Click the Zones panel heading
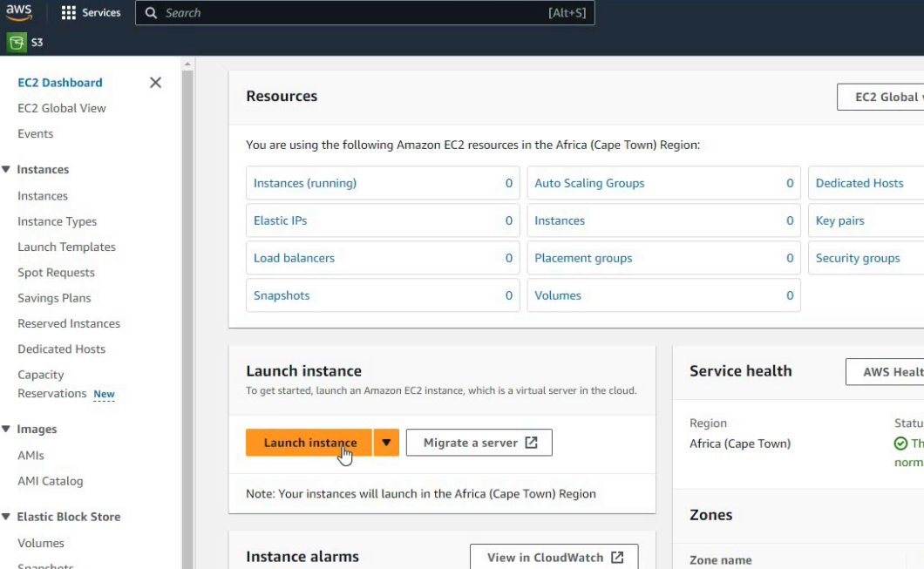Screen dimensions: 924x569 [x=710, y=515]
